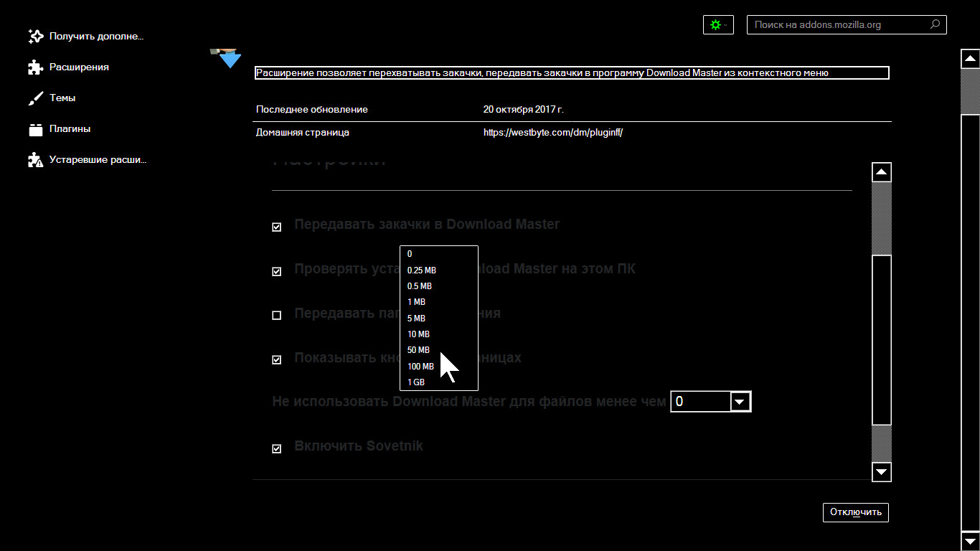
Task: Click settings panel scroll-down arrow
Action: pyautogui.click(x=882, y=472)
